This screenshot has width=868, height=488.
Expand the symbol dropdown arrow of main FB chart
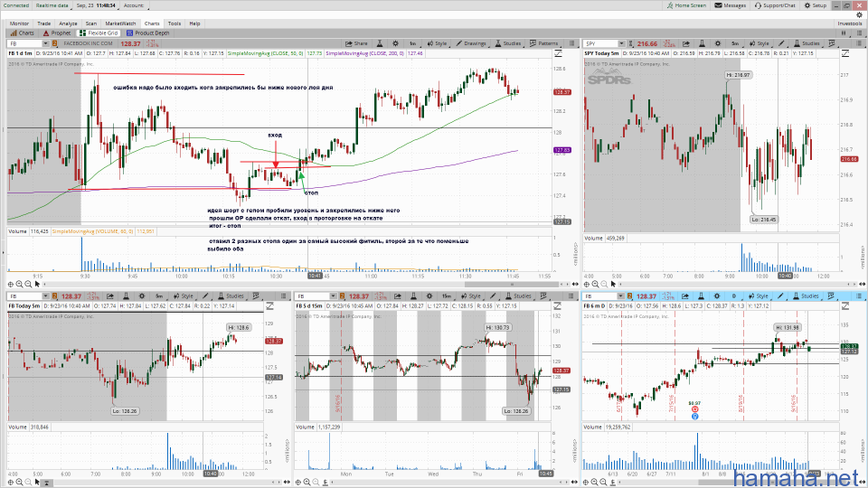[45, 43]
